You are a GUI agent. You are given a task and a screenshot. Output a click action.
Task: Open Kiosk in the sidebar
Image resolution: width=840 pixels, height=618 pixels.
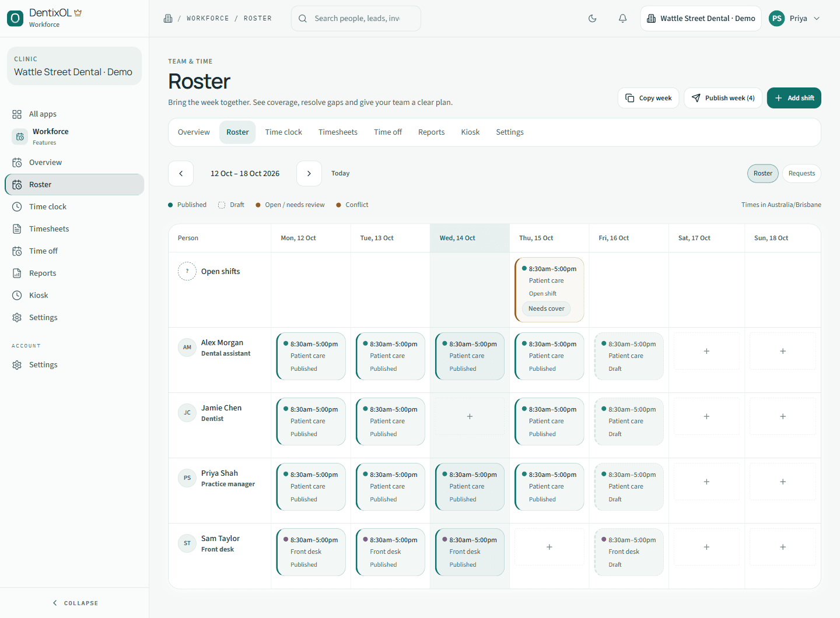(x=75, y=296)
